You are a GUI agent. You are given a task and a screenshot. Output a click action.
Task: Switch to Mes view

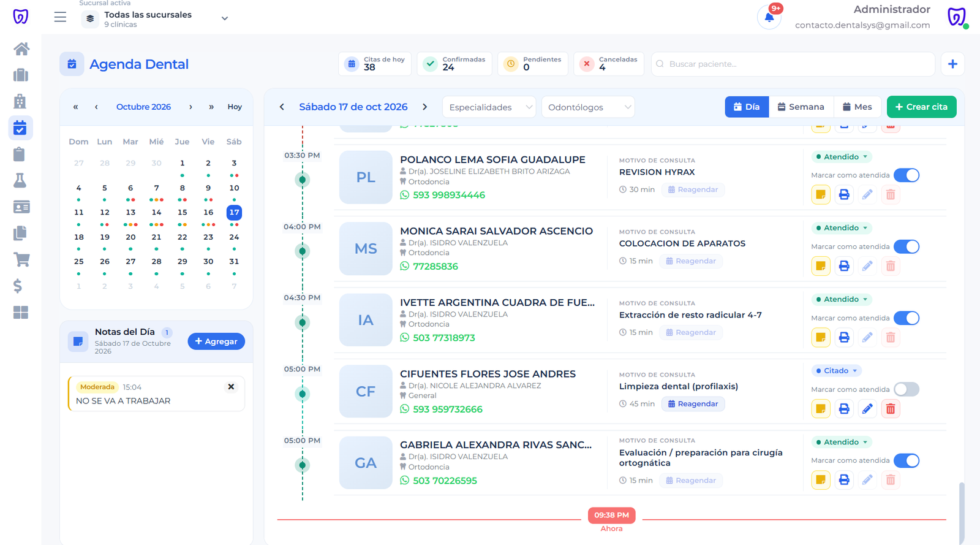(858, 107)
